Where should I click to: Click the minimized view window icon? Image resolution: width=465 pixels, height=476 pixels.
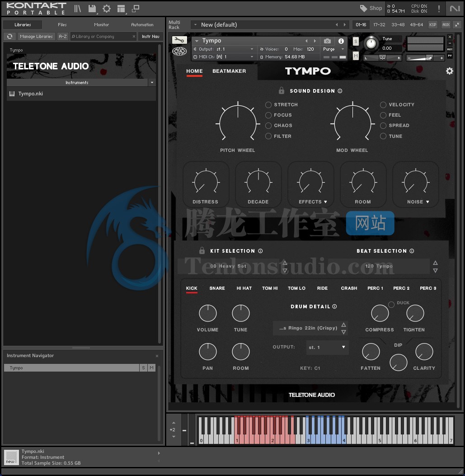click(x=136, y=9)
